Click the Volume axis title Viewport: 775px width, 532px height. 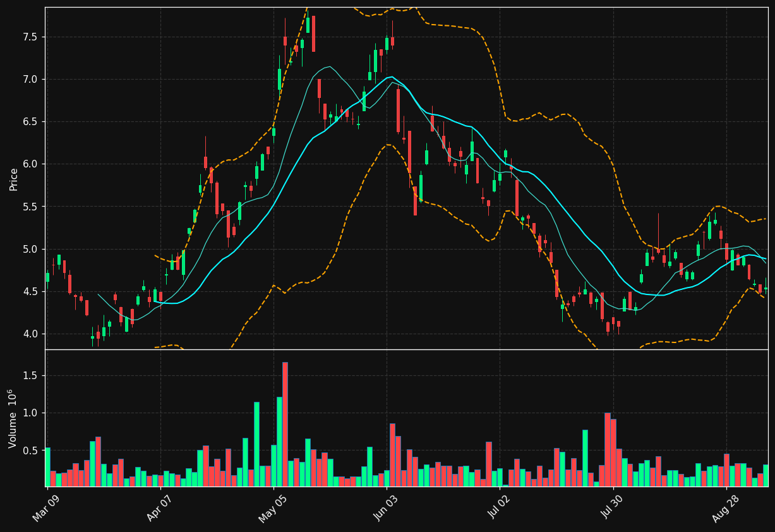(13, 418)
